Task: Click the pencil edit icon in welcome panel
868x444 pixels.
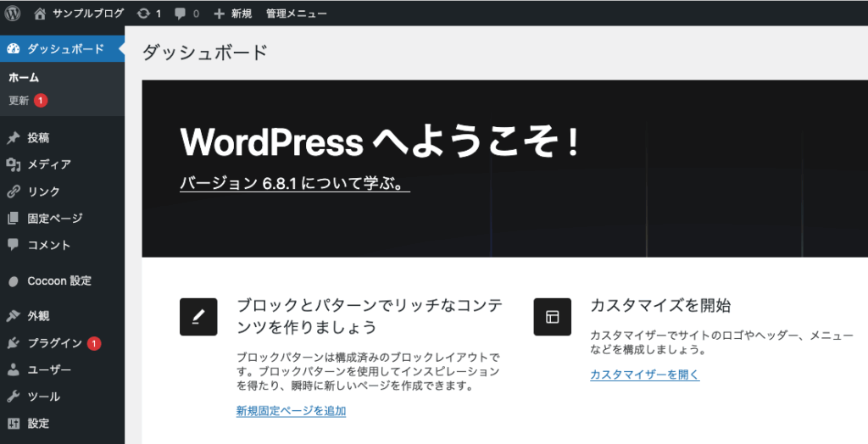Action: [x=198, y=317]
